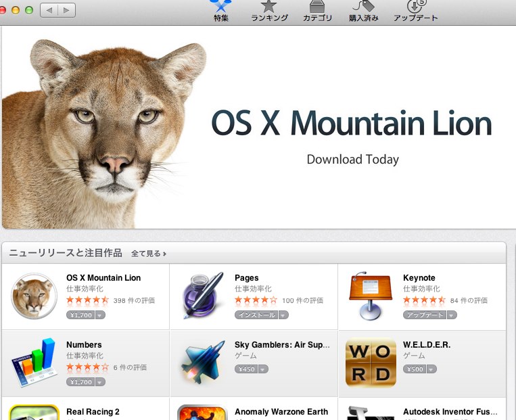Click the Download Today banner text
516x420 pixels.
pyautogui.click(x=352, y=160)
